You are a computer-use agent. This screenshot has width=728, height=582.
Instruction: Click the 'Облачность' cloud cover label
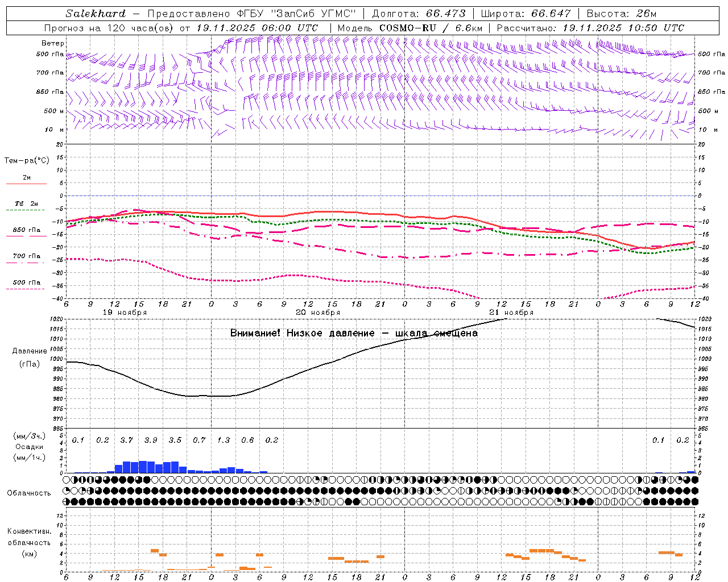pyautogui.click(x=29, y=493)
